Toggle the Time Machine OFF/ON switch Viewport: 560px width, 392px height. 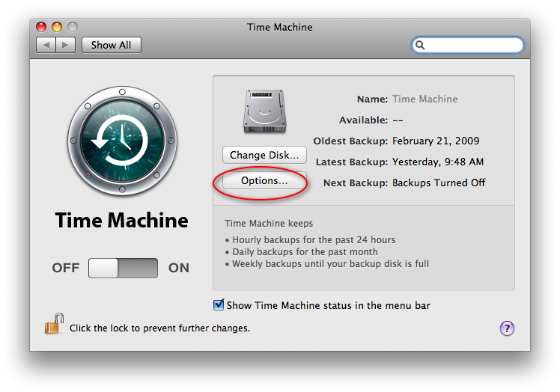123,268
